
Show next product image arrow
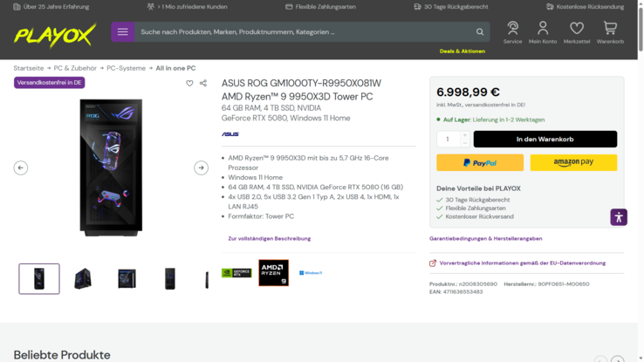201,167
